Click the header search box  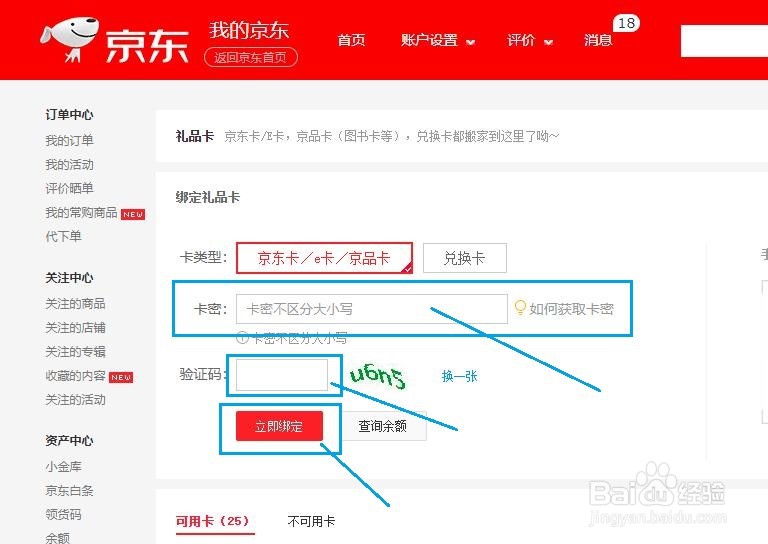pos(724,41)
